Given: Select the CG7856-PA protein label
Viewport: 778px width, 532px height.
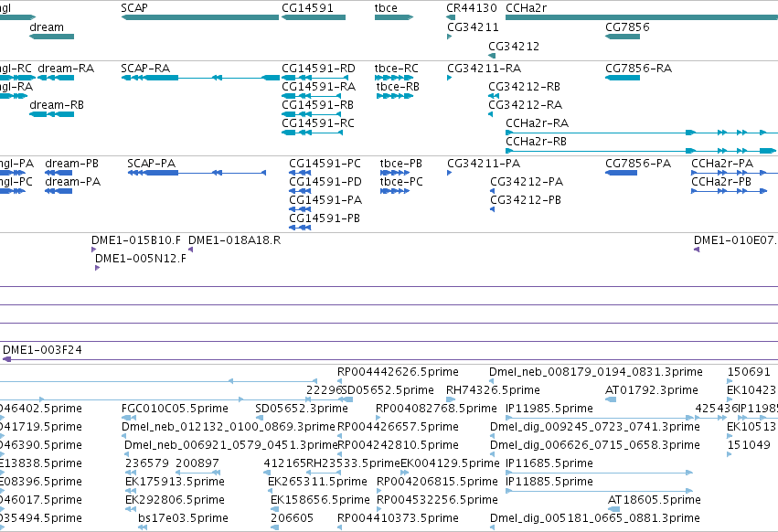Looking at the screenshot, I should (638, 164).
